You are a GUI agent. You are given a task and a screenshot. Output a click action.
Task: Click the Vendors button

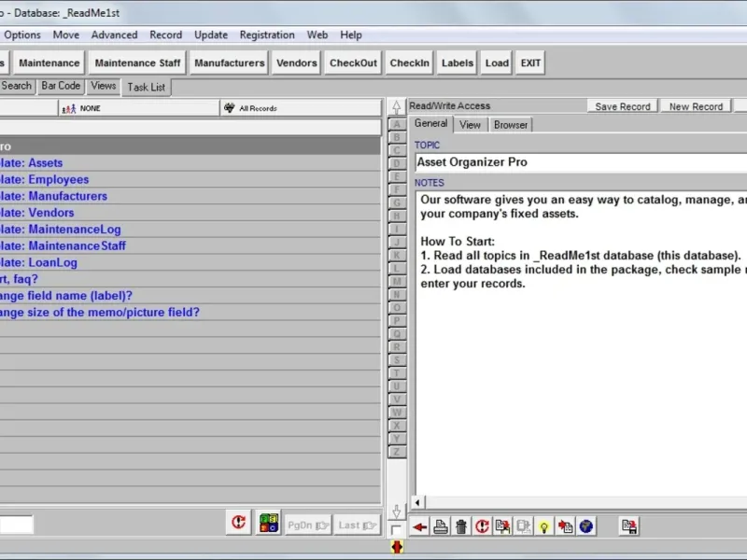(x=296, y=63)
